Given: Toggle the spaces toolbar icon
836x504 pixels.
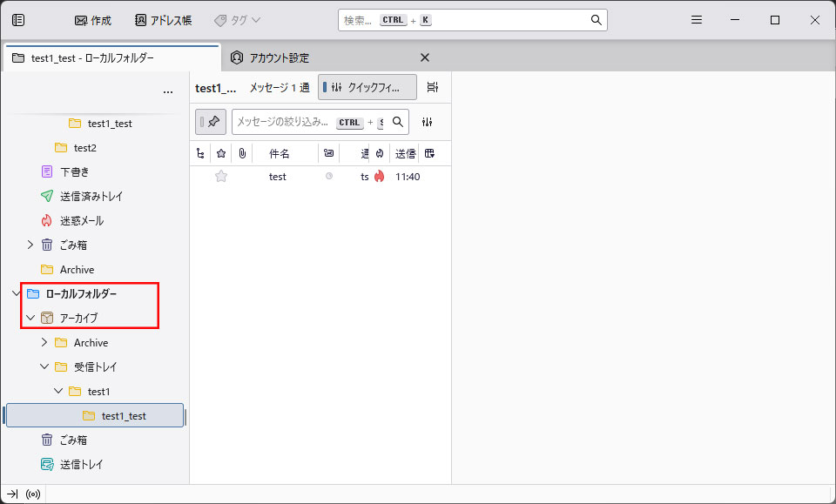Looking at the screenshot, I should pos(18,20).
